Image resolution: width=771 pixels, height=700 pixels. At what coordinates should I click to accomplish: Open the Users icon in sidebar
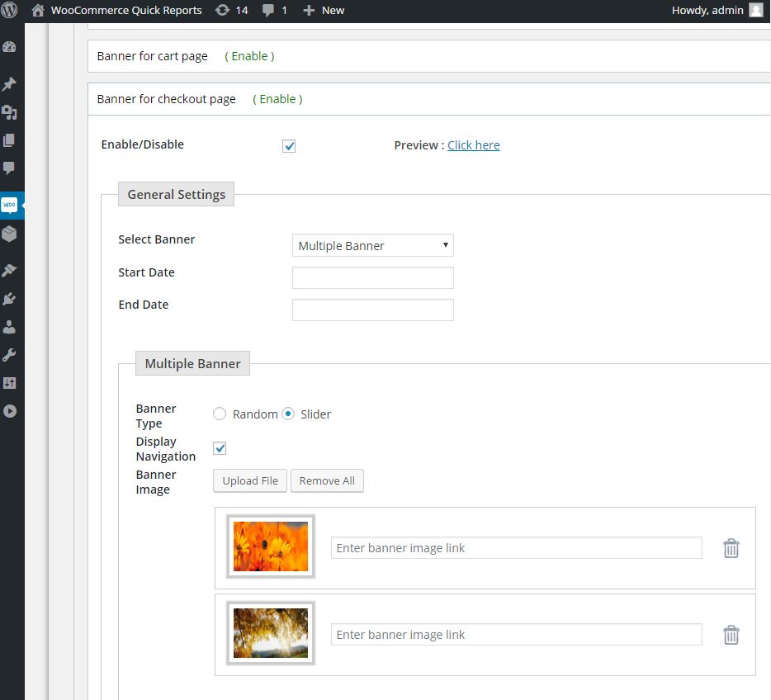pyautogui.click(x=9, y=327)
